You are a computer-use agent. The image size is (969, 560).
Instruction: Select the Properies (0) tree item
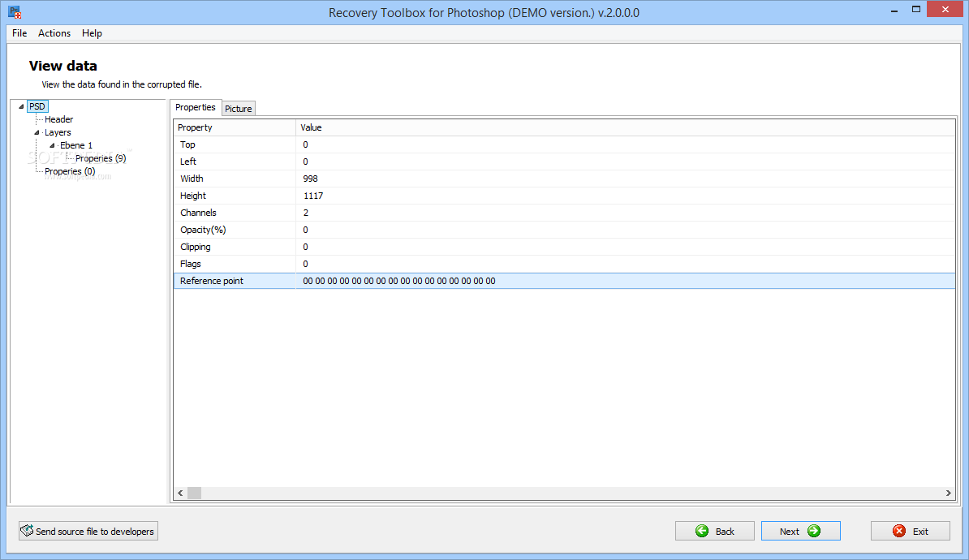click(x=70, y=171)
